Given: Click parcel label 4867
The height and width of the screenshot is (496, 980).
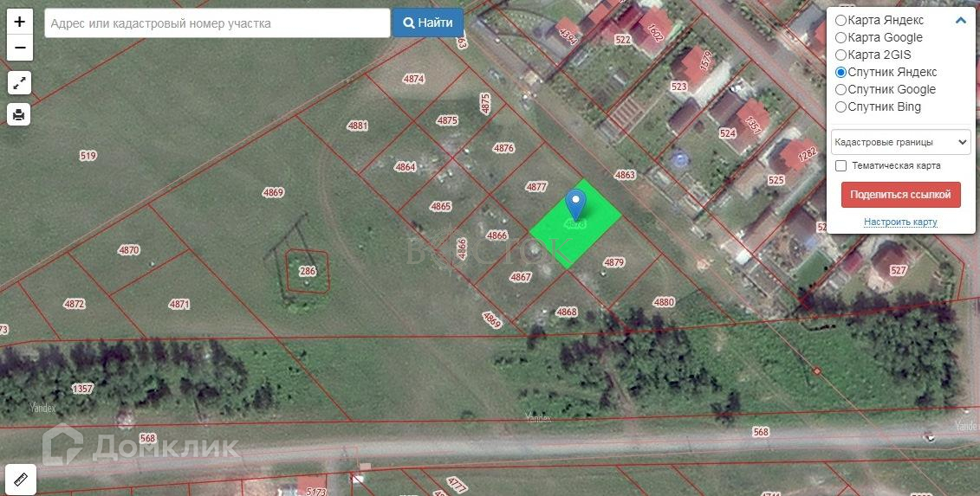Looking at the screenshot, I should 521,277.
